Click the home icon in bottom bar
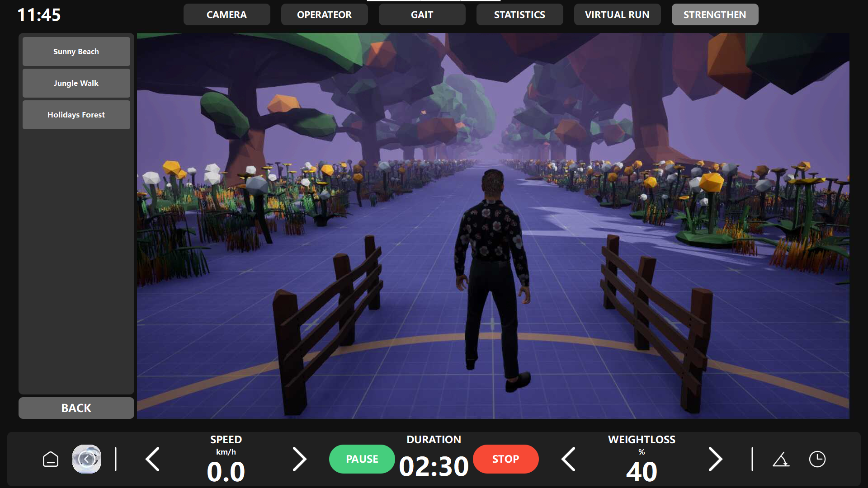Screen dimensions: 868x488 [x=51, y=460]
